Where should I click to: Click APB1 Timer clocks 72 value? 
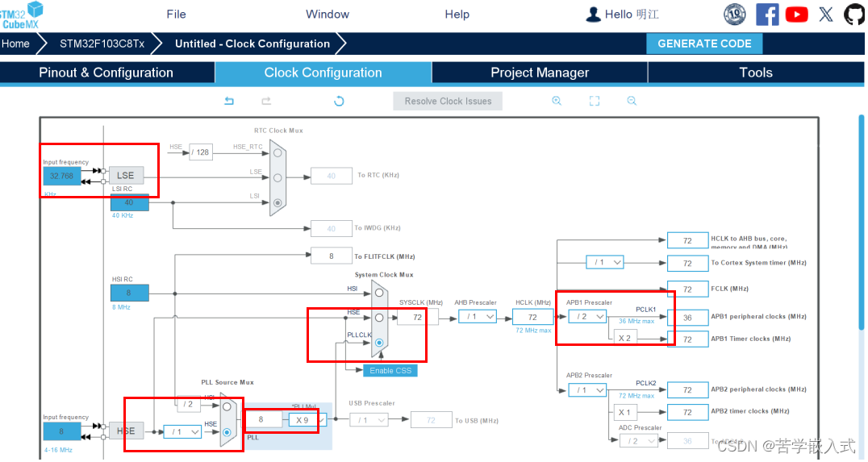tap(687, 339)
